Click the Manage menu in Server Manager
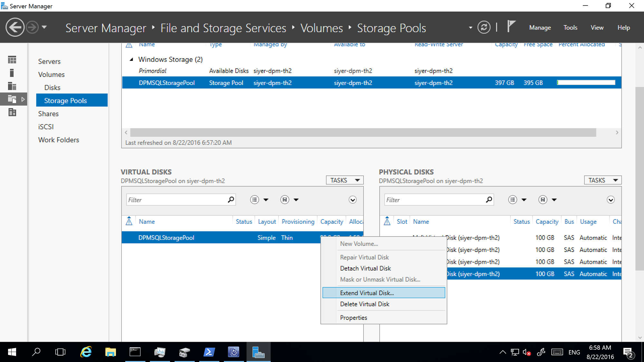 (541, 27)
